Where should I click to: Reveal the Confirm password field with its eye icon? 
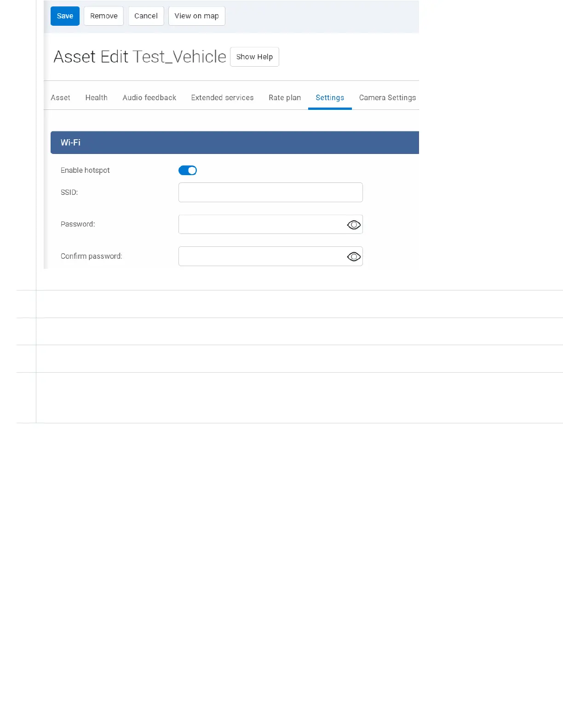(x=354, y=256)
